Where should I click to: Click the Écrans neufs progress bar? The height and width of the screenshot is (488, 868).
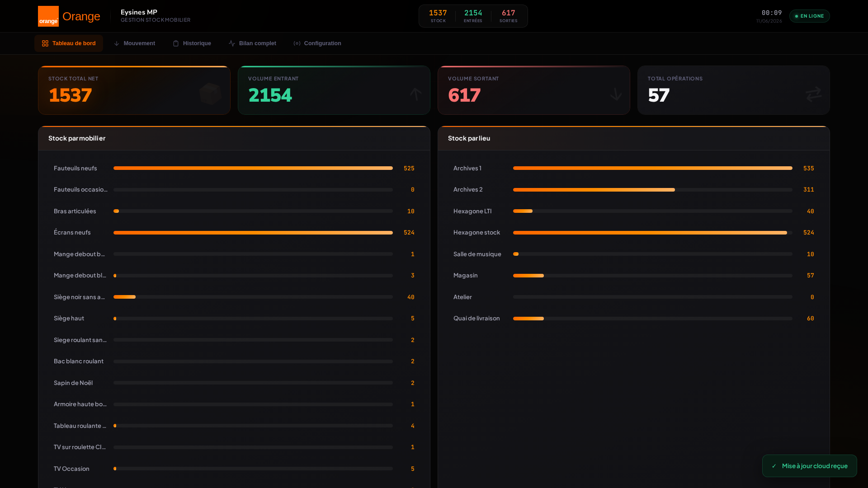tap(253, 233)
